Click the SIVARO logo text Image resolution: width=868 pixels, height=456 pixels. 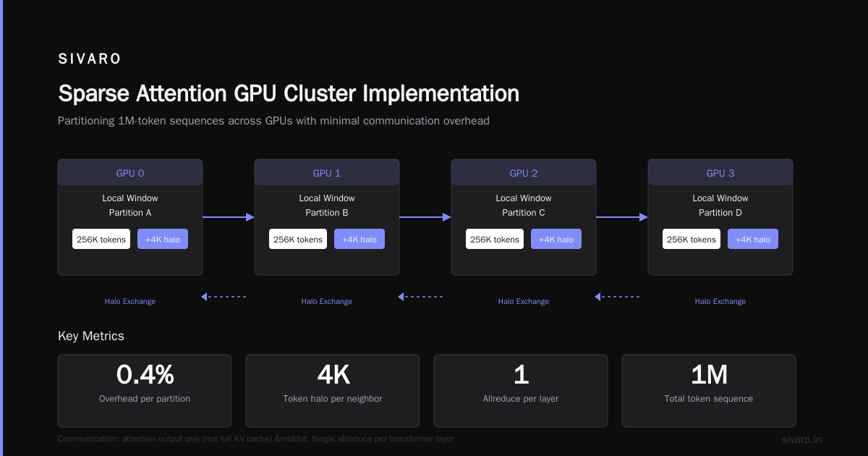click(x=90, y=59)
